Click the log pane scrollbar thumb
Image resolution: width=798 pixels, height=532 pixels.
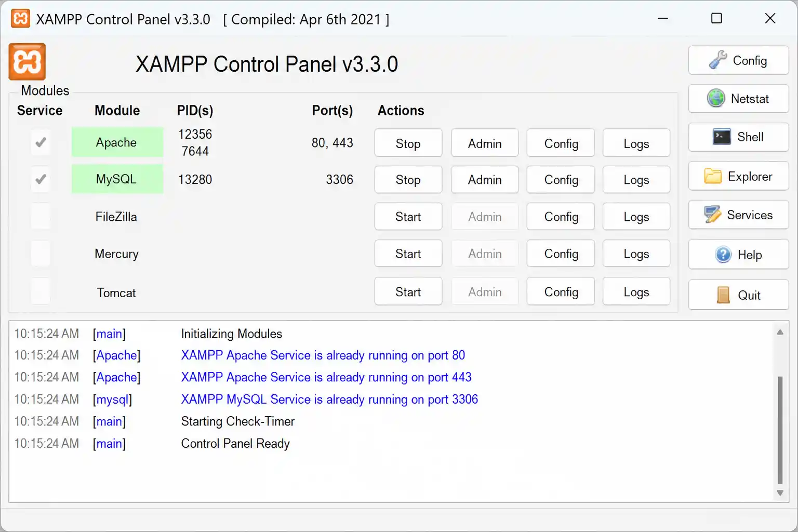tap(780, 430)
